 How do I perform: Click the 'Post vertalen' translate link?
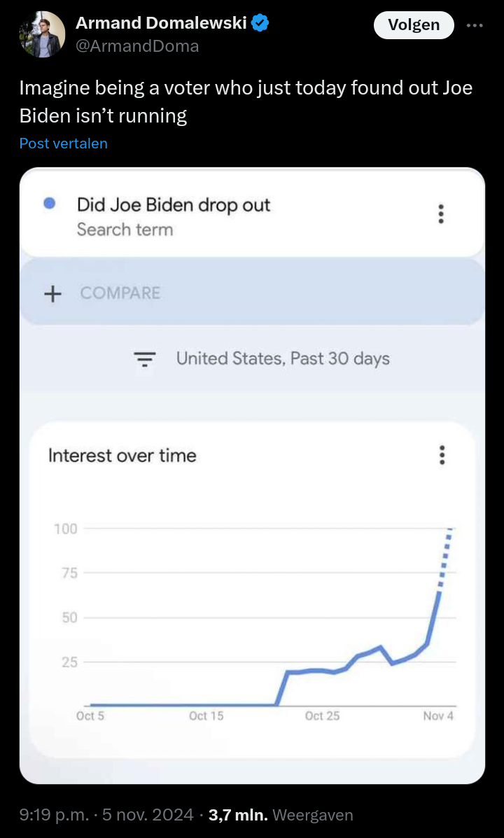point(64,144)
